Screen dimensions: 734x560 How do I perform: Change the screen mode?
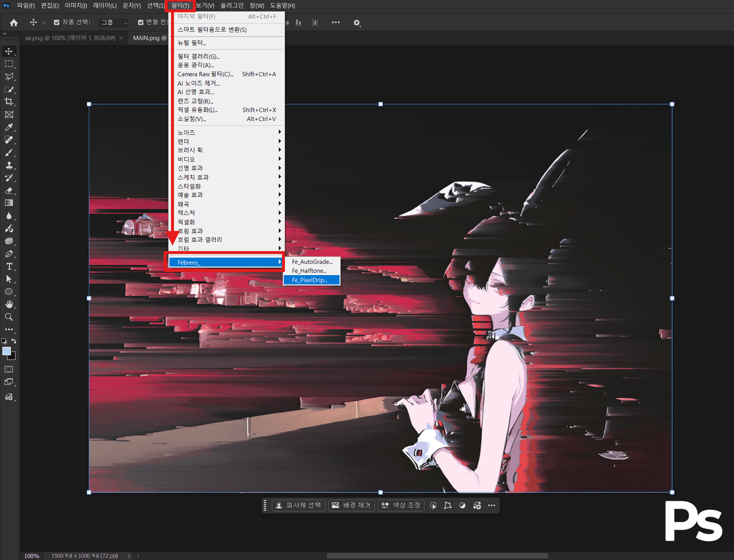tap(9, 382)
